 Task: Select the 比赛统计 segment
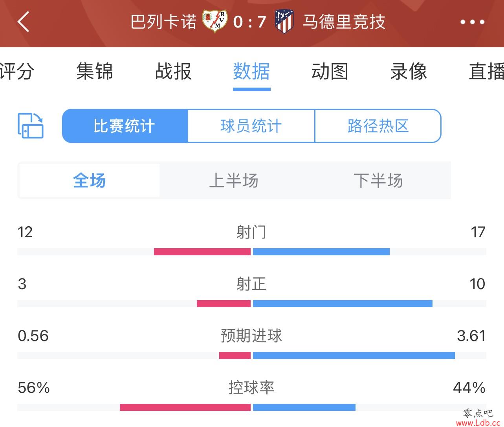coord(125,126)
